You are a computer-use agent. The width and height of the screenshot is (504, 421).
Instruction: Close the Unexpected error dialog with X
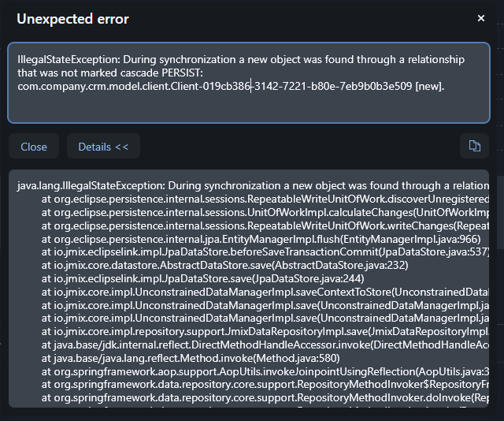click(481, 18)
